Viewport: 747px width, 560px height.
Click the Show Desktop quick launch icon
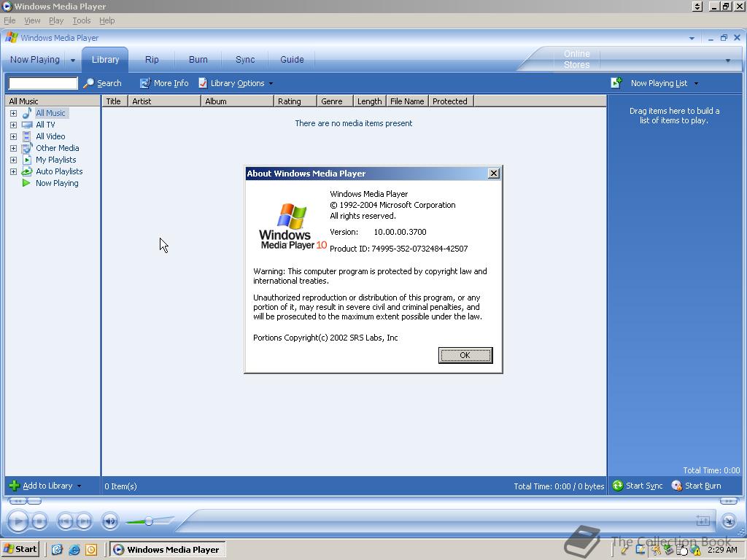pos(57,550)
